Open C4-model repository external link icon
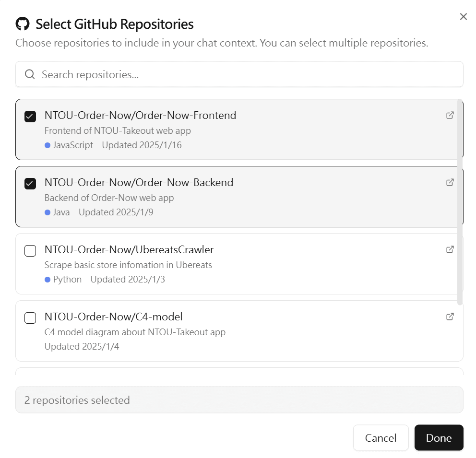The width and height of the screenshot is (476, 458). pyautogui.click(x=450, y=317)
